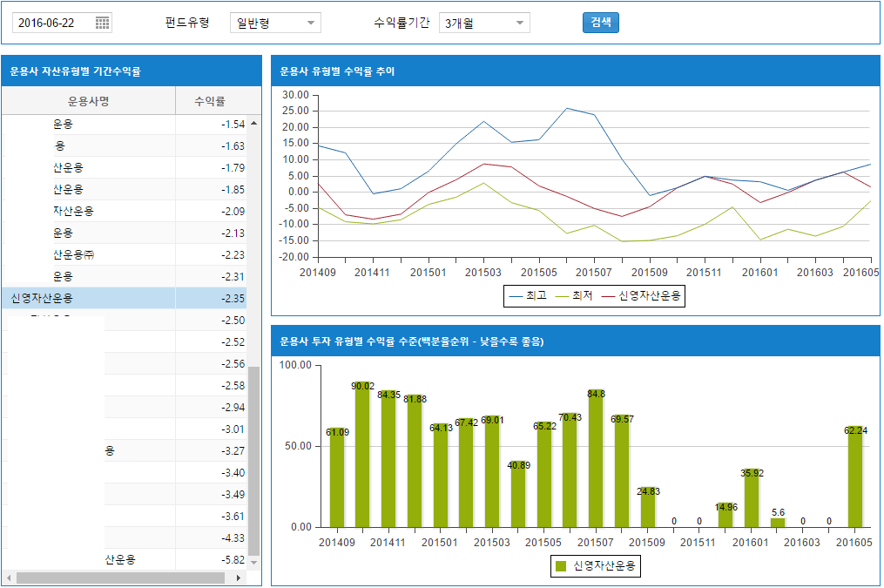
Task: Open the 수익률기간 dropdown showing 3개월
Action: pyautogui.click(x=484, y=24)
